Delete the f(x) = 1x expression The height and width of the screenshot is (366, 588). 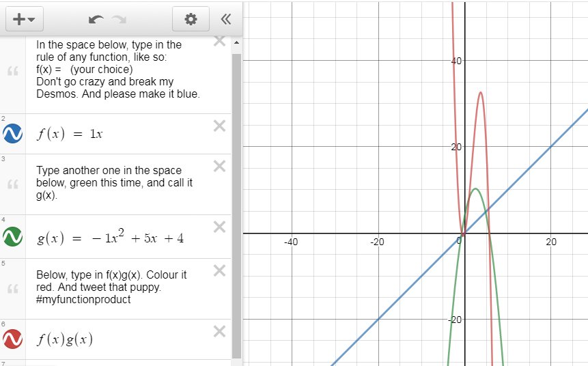(x=219, y=126)
